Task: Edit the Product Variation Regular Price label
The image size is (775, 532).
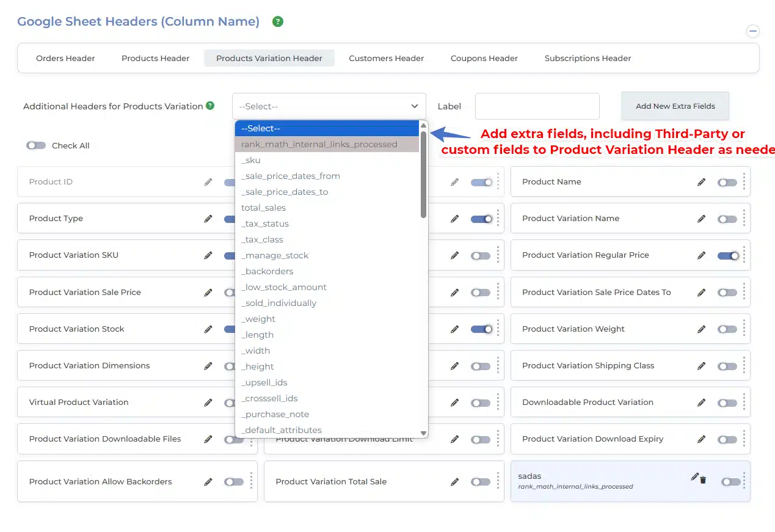Action: (701, 255)
